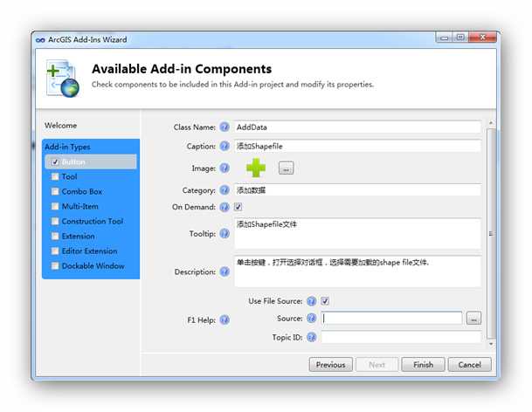
Task: Click the scrollbar up arrow
Action: point(491,123)
